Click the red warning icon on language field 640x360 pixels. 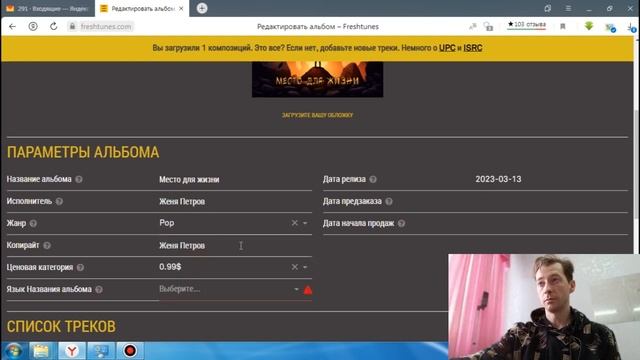click(308, 290)
